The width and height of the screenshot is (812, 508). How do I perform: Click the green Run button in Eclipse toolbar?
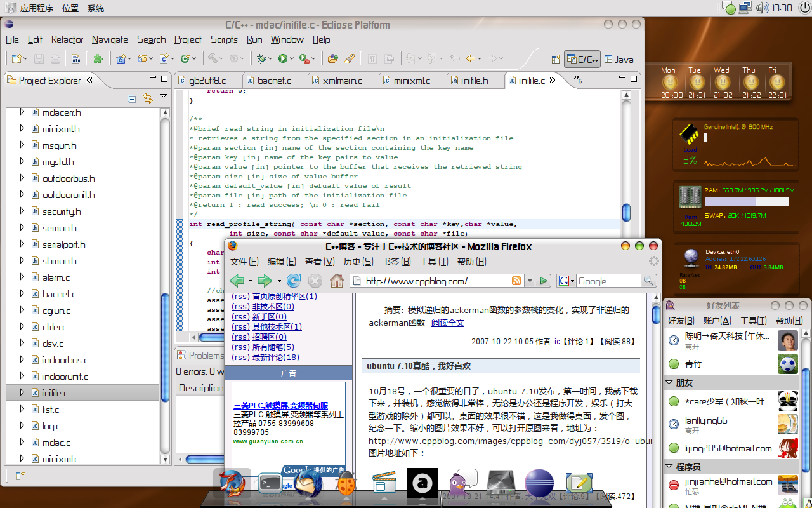tap(282, 58)
